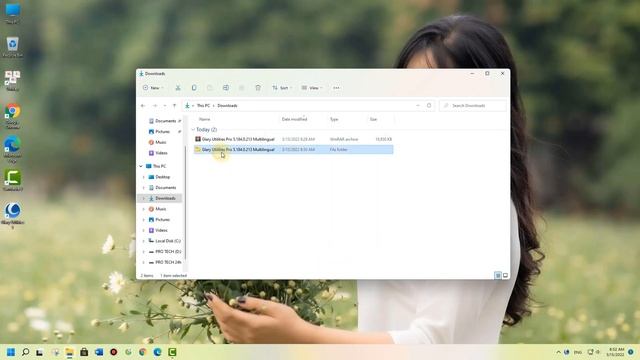The image size is (640, 360).
Task: Open pinned Music in quick access
Action: (x=157, y=142)
